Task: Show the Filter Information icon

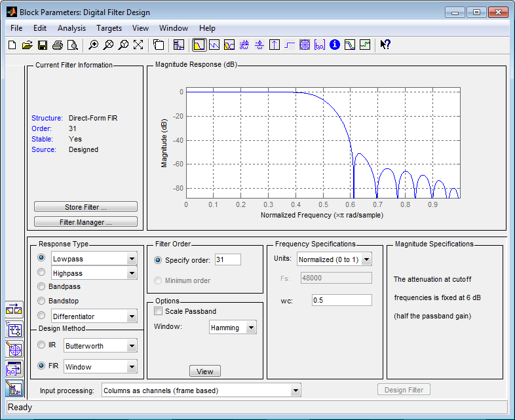Action: point(335,45)
